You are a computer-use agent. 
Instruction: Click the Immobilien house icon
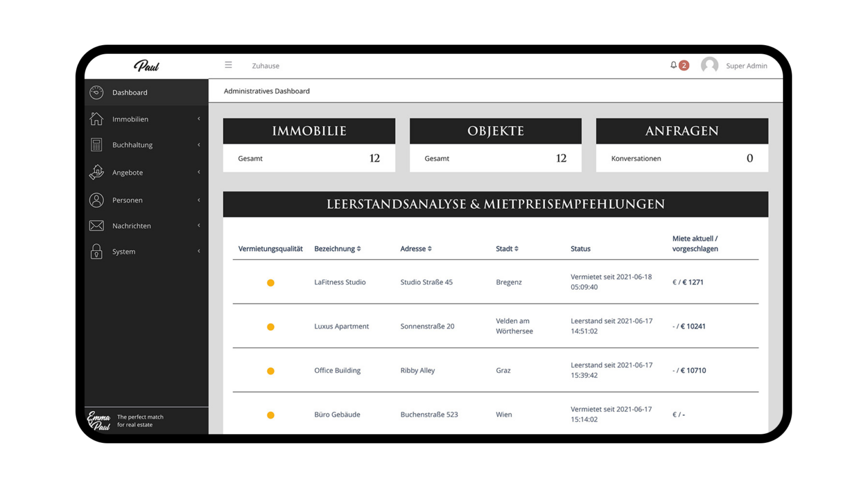(97, 119)
